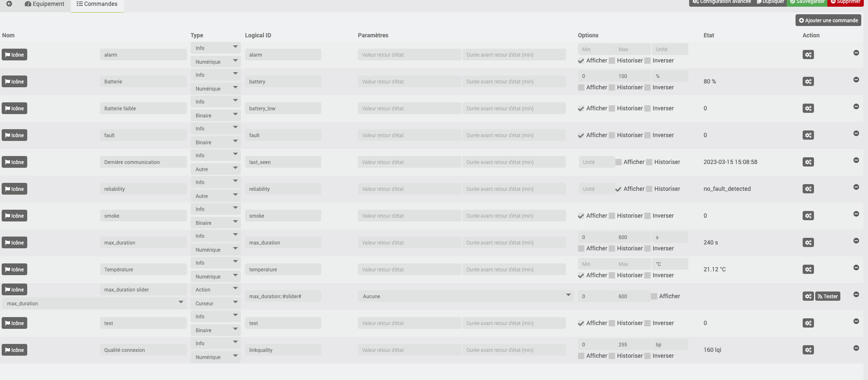
Task: Check Inverser on the Batterie faible row
Action: coord(648,108)
